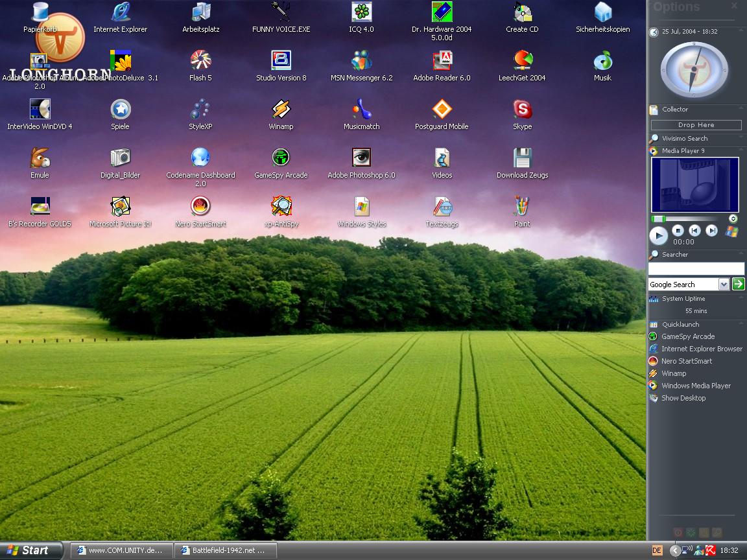
Task: Launch xp-AntiSpy from the desktop
Action: [x=281, y=207]
